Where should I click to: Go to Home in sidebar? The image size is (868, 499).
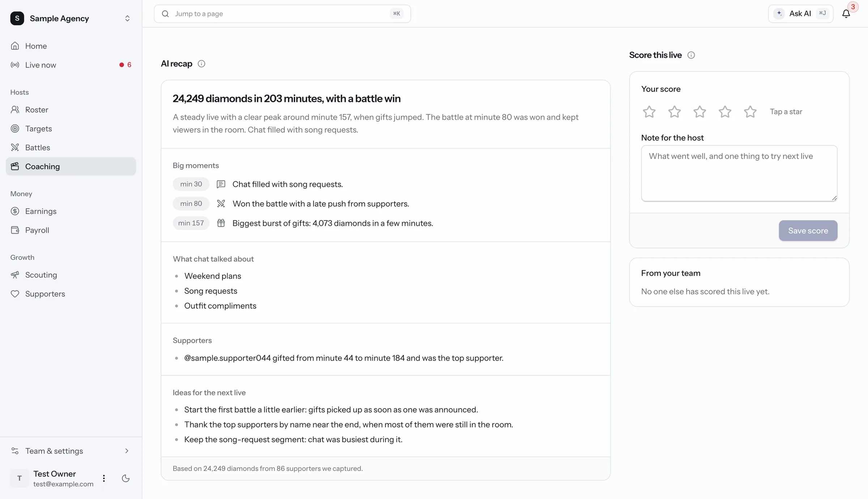[x=71, y=46]
